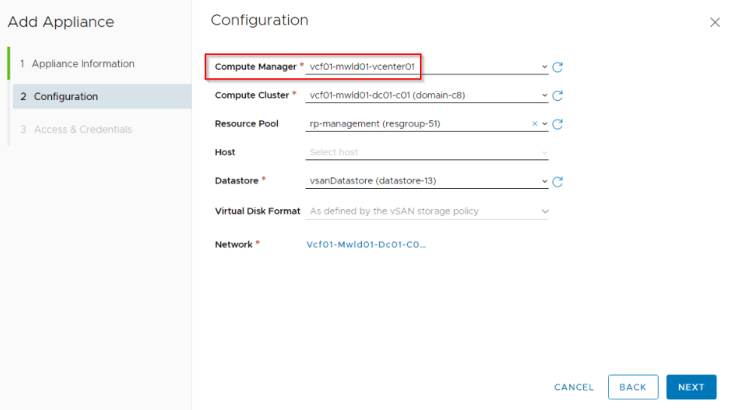
Task: Expand the Compute Cluster dropdown
Action: pos(544,95)
